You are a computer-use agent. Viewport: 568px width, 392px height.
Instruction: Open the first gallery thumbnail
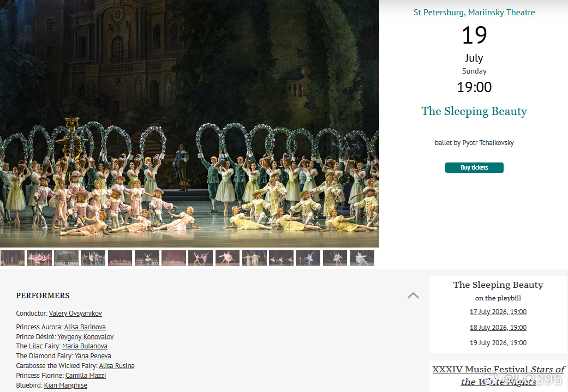coord(13,258)
